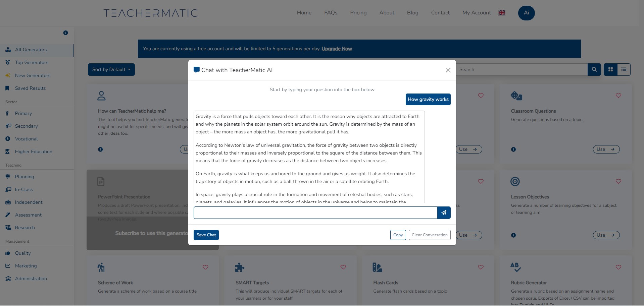Screen dimensions: 644x306
Task: Click the chat question input box
Action: [x=315, y=212]
